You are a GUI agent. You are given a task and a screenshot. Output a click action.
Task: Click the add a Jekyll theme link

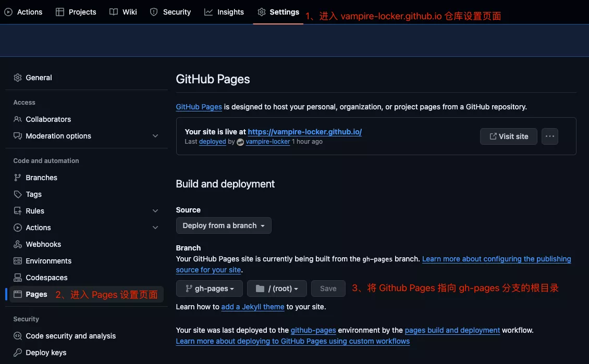253,307
